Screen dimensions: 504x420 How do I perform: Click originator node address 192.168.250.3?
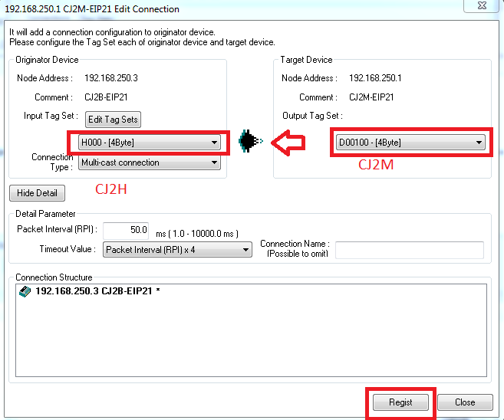pos(111,78)
